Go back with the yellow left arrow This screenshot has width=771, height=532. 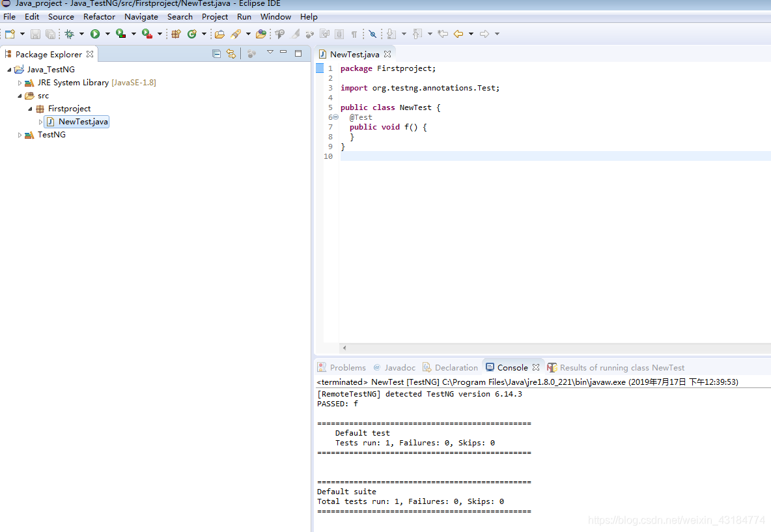(458, 34)
